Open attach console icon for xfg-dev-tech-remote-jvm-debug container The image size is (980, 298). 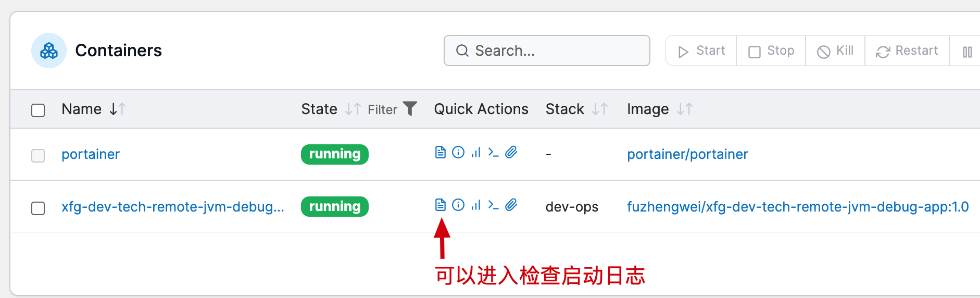click(x=511, y=205)
